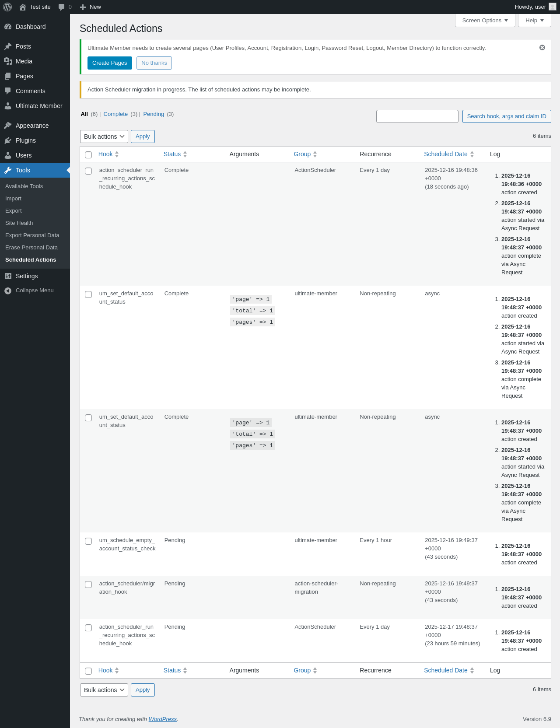
Task: Toggle the select-all checkbox in table header
Action: (88, 155)
